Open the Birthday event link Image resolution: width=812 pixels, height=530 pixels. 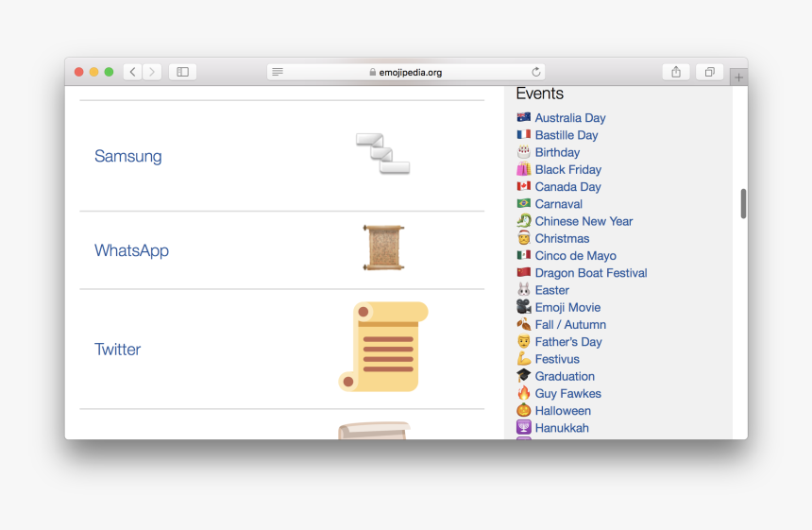(x=557, y=152)
